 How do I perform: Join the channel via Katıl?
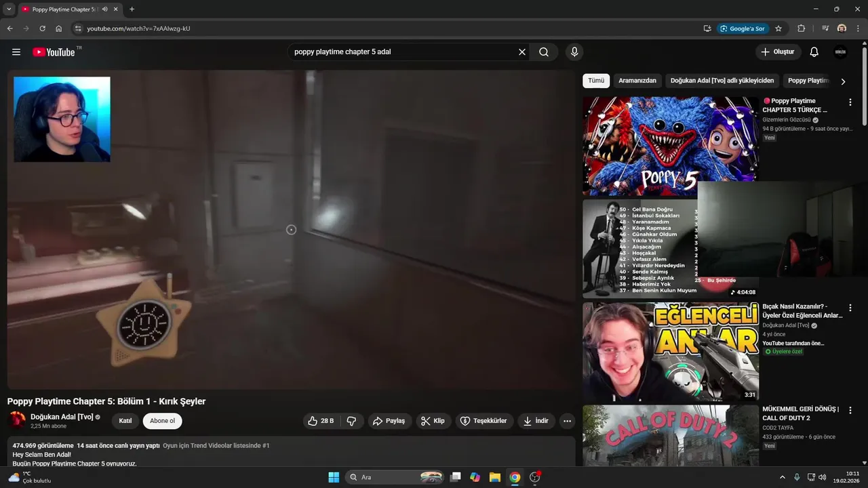(x=125, y=421)
